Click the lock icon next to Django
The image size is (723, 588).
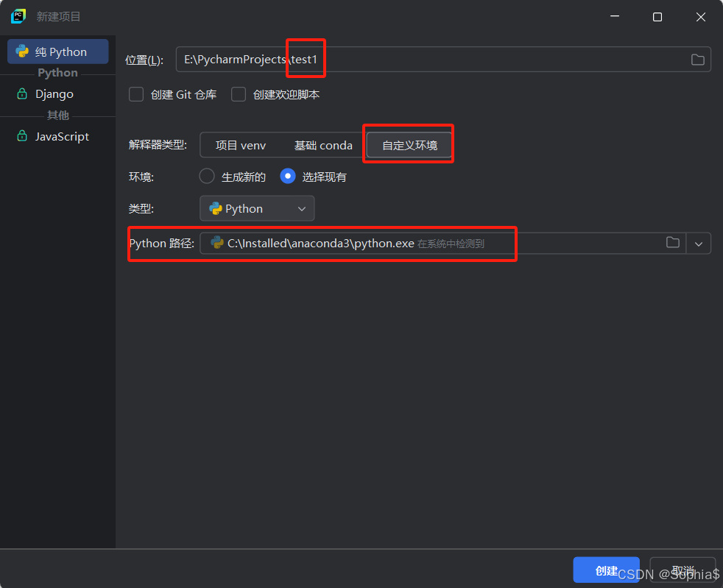[x=21, y=94]
